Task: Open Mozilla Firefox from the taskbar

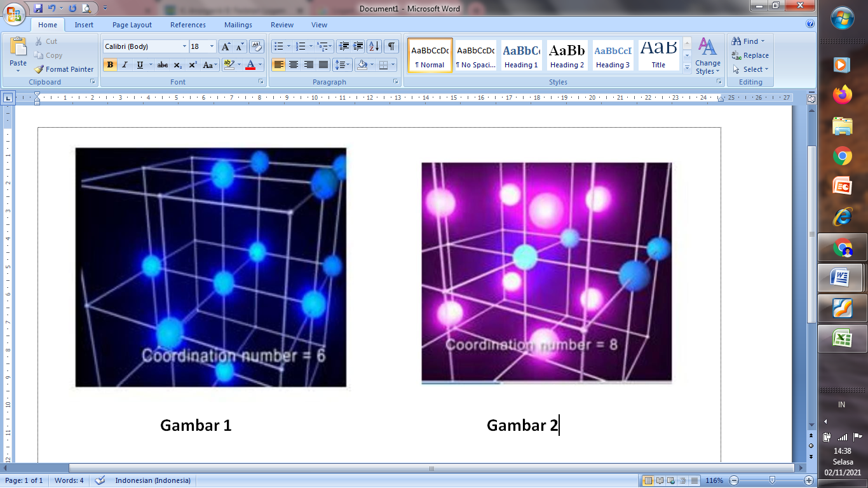Action: (x=843, y=95)
